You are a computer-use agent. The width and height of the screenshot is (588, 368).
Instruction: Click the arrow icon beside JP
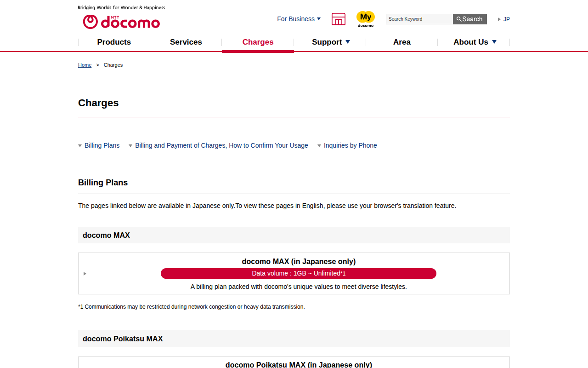tap(499, 19)
